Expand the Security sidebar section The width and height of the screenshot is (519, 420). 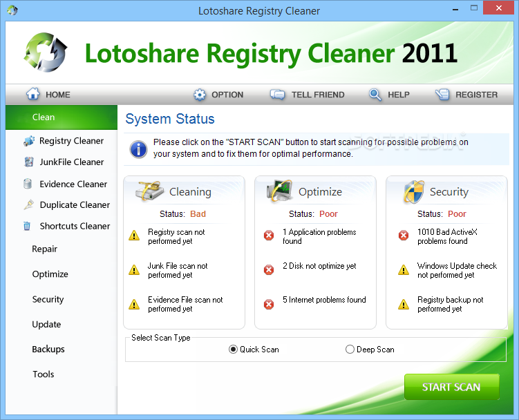pos(48,299)
